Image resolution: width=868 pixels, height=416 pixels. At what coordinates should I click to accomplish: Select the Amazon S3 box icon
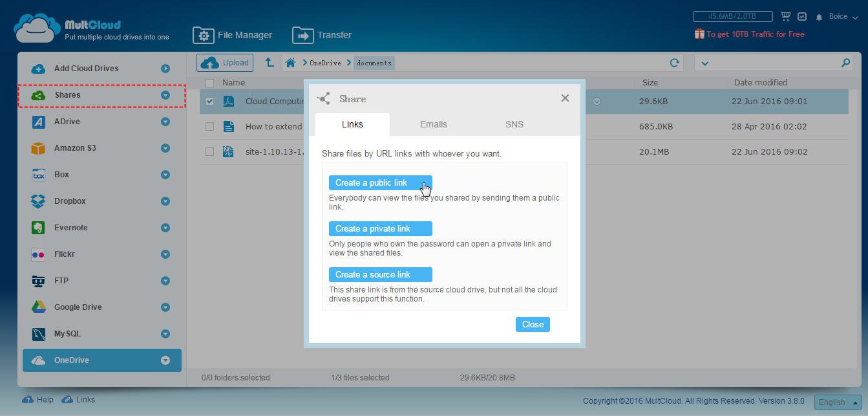(x=38, y=148)
